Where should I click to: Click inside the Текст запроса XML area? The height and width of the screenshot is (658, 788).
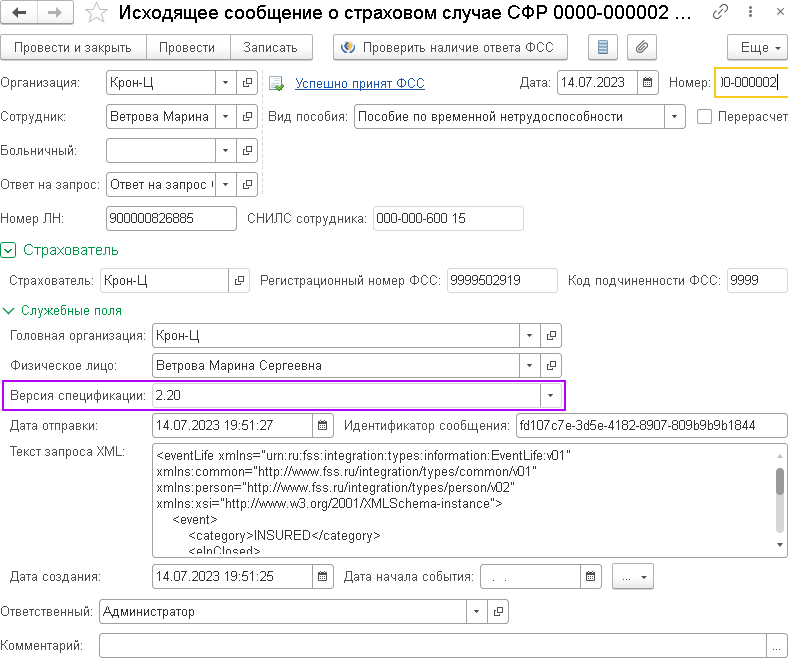click(463, 501)
